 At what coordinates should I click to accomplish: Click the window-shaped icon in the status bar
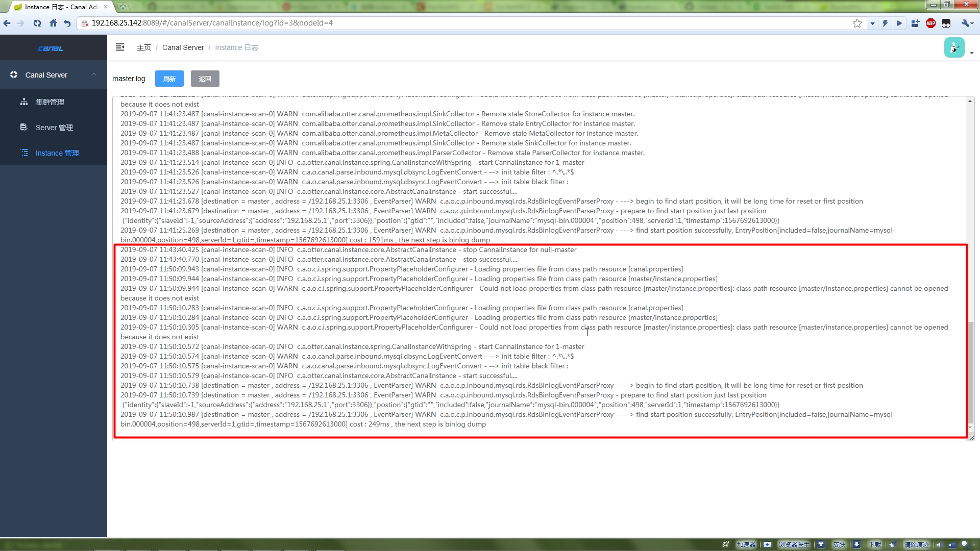[x=952, y=544]
